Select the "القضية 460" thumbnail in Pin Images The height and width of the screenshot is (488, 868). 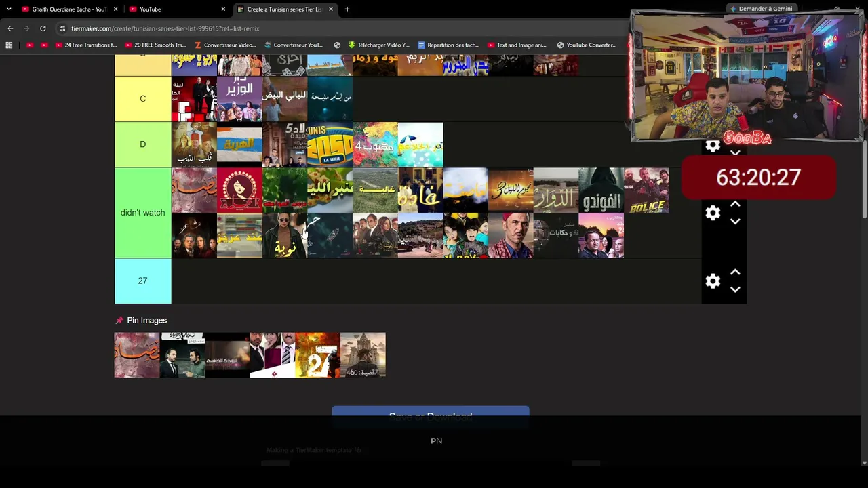pos(363,354)
